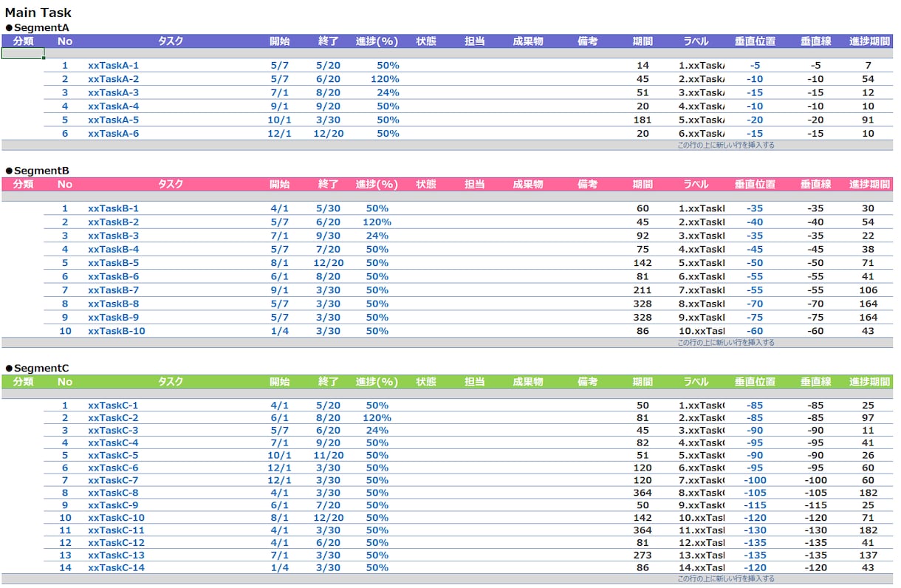
Task: Select end date 12/20 of xxTaskB-5
Action: (329, 263)
